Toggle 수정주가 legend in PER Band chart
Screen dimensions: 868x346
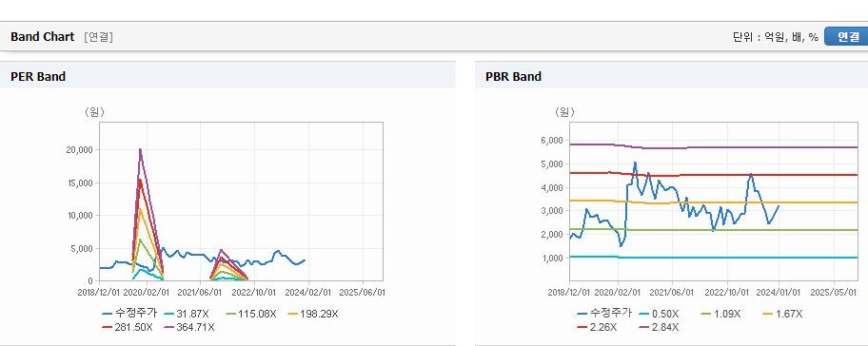(x=129, y=314)
